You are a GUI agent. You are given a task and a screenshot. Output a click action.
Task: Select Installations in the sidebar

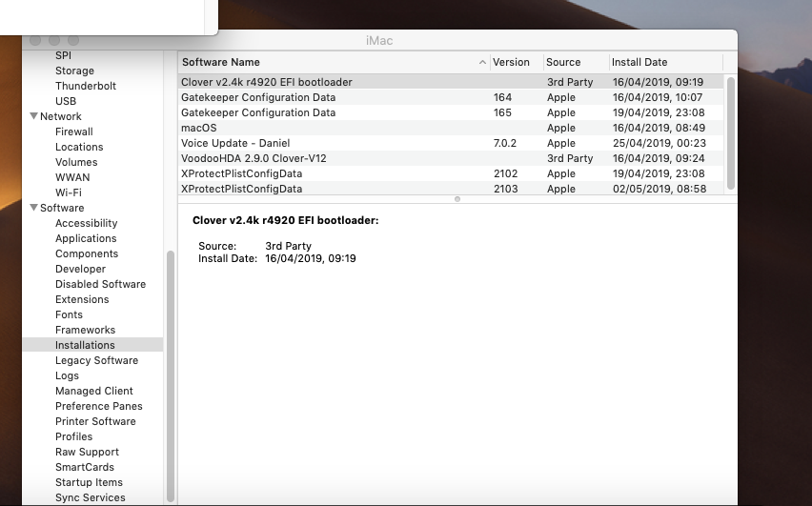[92, 345]
